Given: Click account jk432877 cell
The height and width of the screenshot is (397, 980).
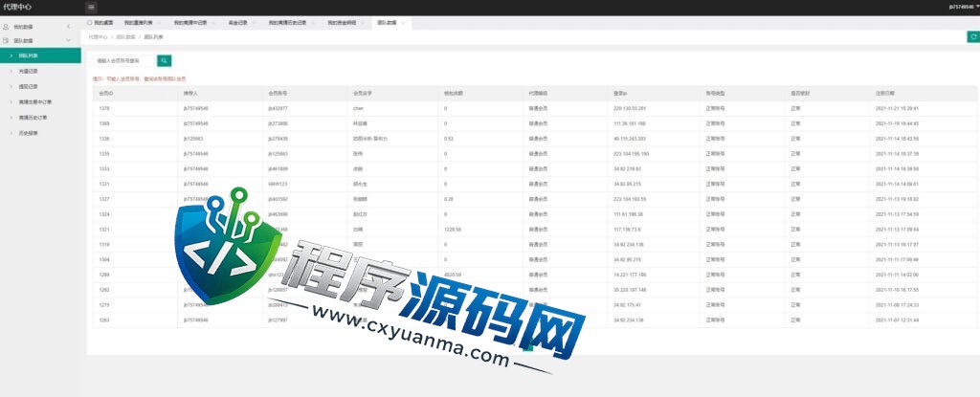Looking at the screenshot, I should 278,108.
